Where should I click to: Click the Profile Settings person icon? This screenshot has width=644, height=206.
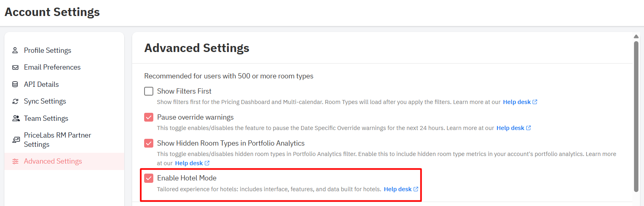15,50
